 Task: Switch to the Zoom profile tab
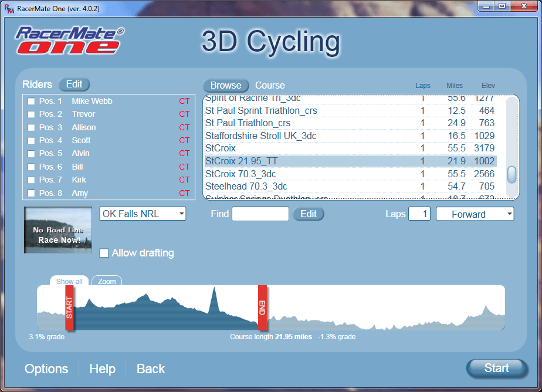107,281
